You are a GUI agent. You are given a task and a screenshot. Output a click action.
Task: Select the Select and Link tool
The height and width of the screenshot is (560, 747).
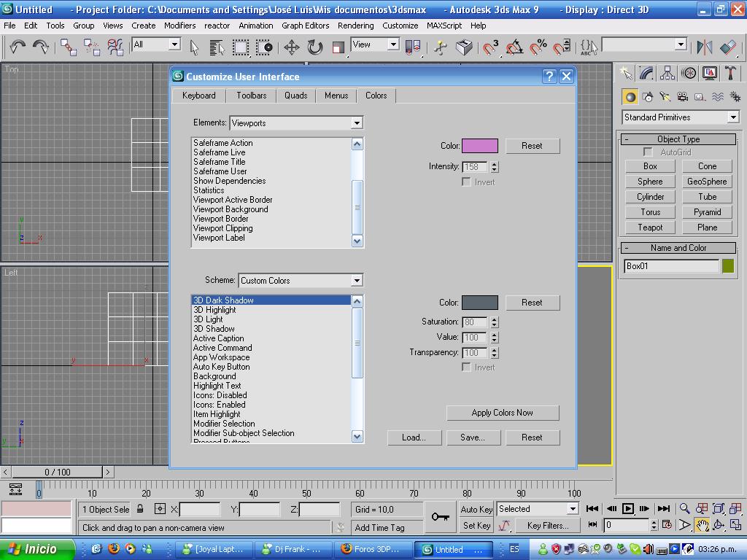(x=69, y=47)
